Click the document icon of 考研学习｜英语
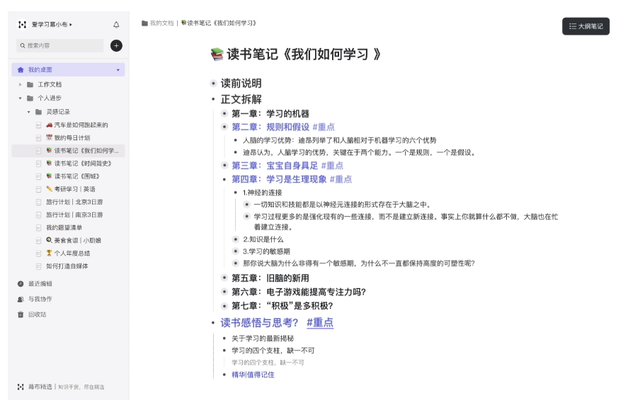Screen dimensions: 640x410 point(39,189)
